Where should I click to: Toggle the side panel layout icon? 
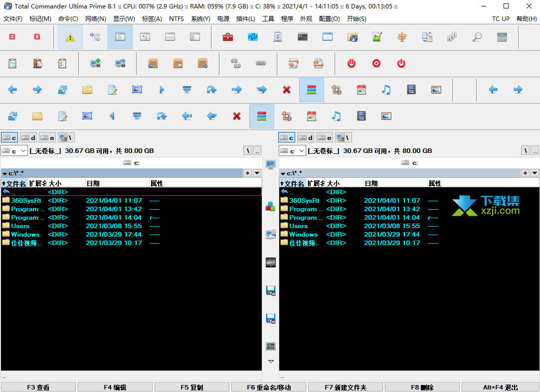[195, 37]
